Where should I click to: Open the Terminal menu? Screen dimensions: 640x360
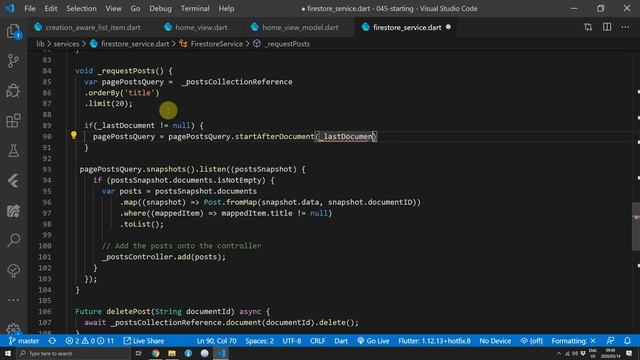[x=195, y=8]
